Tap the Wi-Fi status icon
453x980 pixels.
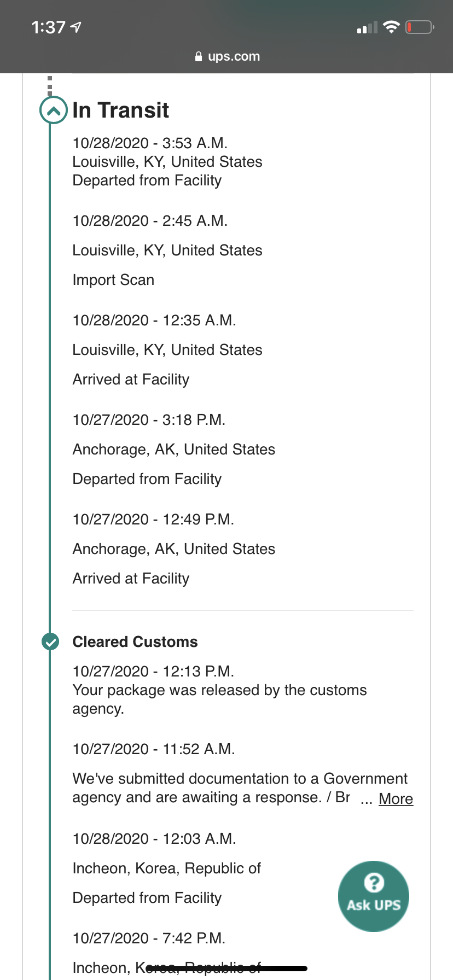391,27
